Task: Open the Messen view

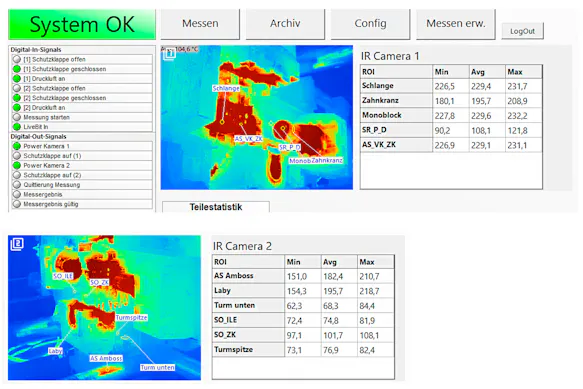Action: point(200,24)
